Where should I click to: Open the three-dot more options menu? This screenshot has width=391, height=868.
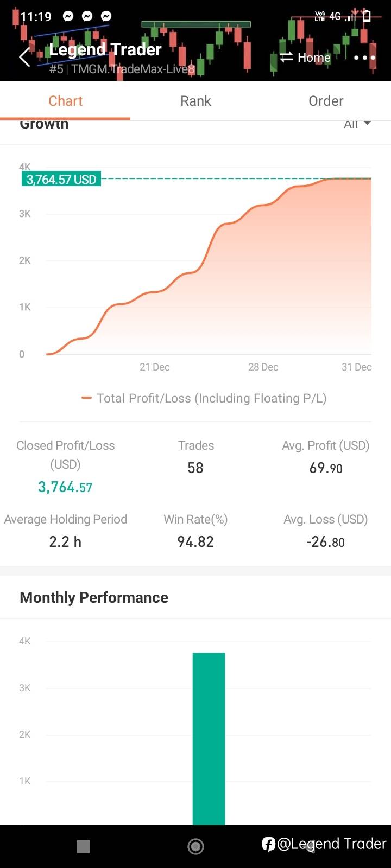364,58
